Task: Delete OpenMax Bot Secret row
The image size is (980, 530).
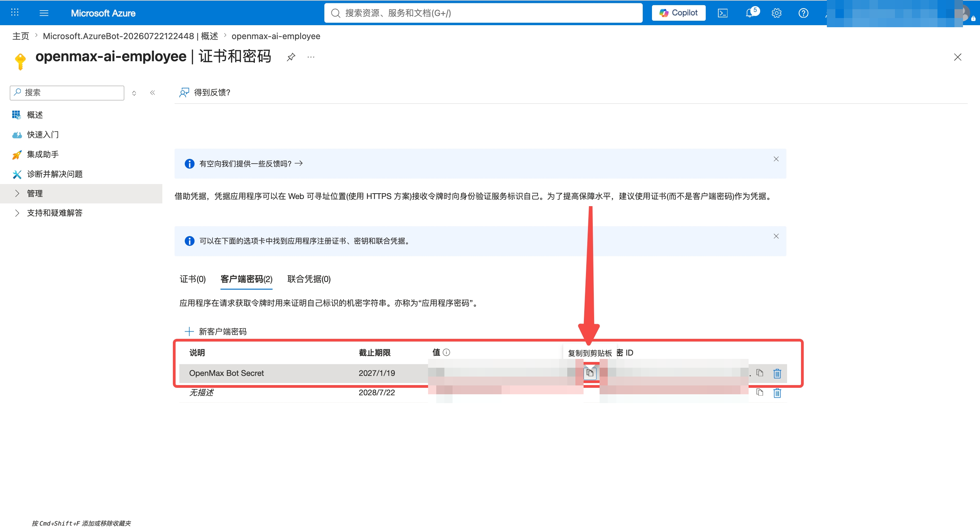Action: [777, 374]
